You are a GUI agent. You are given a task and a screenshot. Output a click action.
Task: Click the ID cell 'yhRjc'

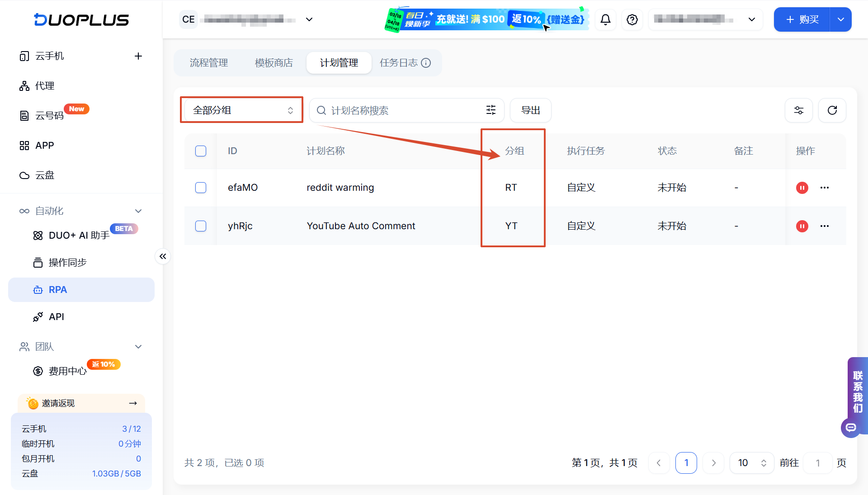point(240,226)
